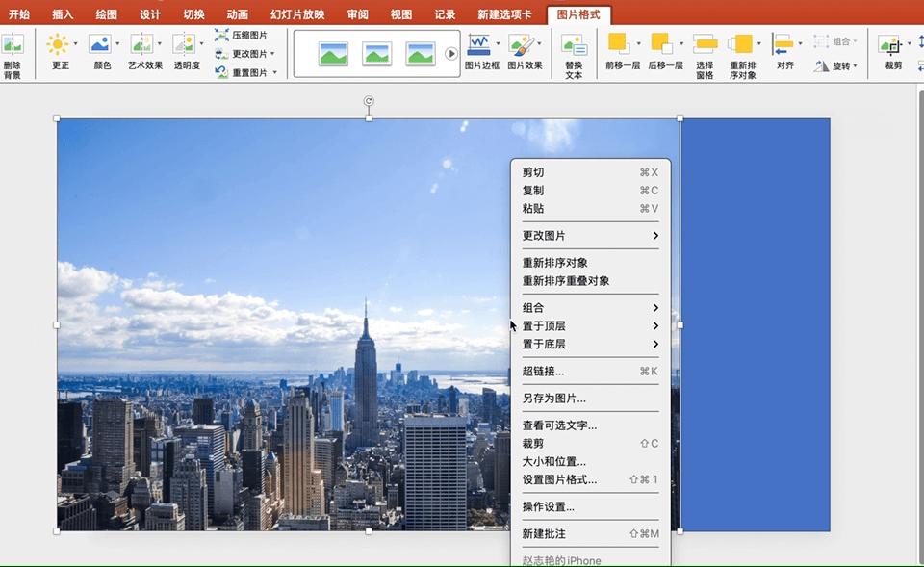Click the 替换文本 alt text icon
The image size is (924, 567).
574,45
